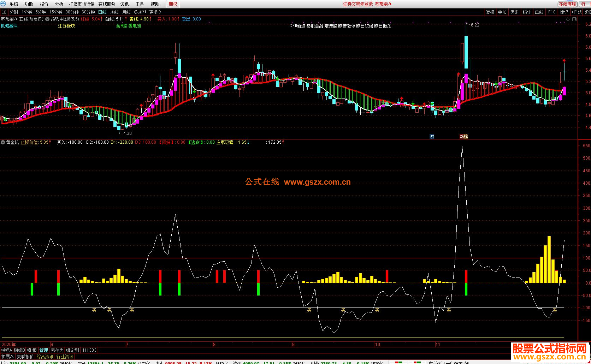
Task: Select the 指标A tab
Action: [6, 350]
